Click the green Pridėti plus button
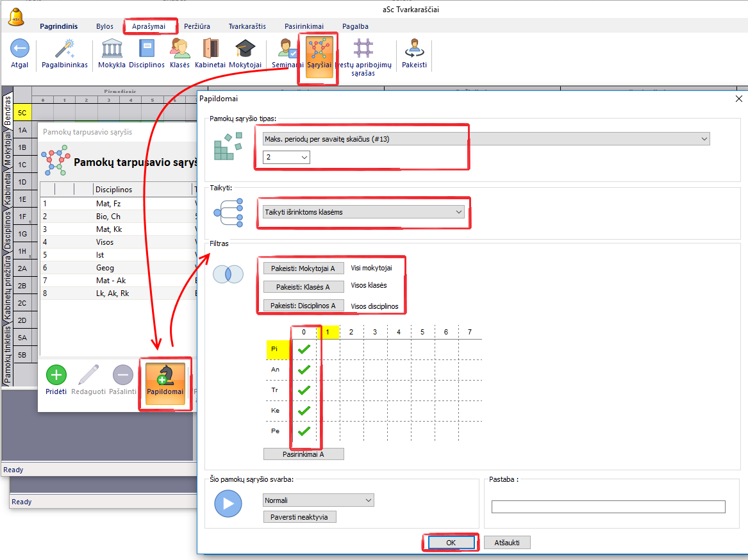The width and height of the screenshot is (748, 560). pos(56,375)
